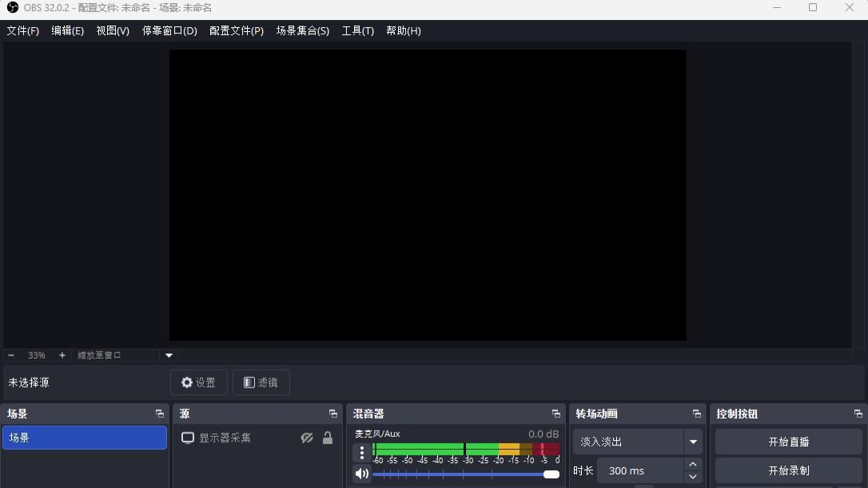Hide the 显示器采集 source with the eye toggle
This screenshot has width=868, height=488.
(x=307, y=438)
